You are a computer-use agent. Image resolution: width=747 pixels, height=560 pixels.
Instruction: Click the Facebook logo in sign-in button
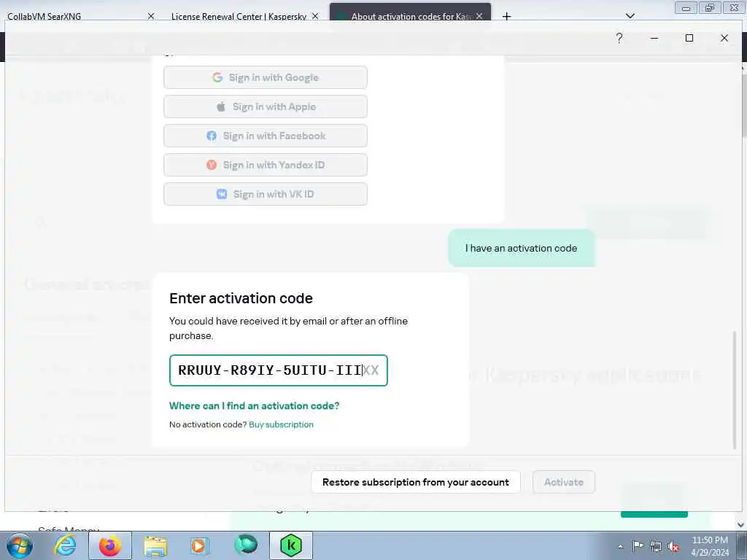pyautogui.click(x=212, y=136)
